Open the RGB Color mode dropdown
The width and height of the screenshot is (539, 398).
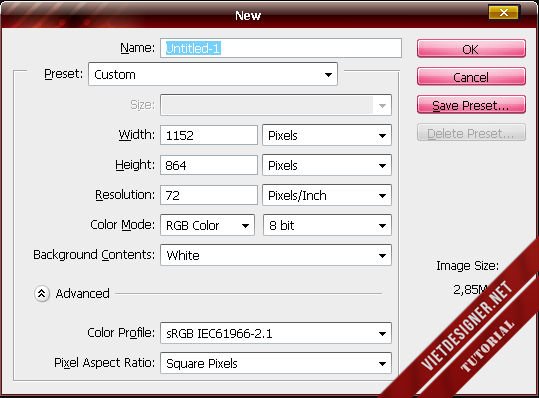coord(207,225)
